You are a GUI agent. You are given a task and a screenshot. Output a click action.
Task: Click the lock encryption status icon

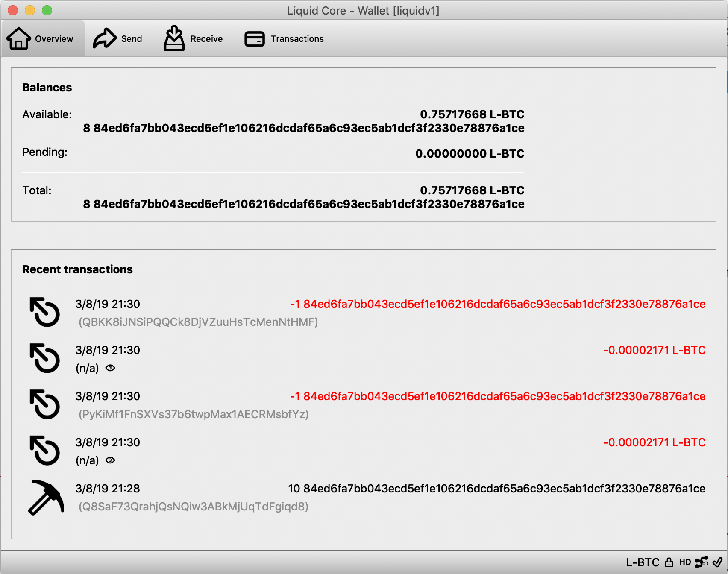pos(669,562)
